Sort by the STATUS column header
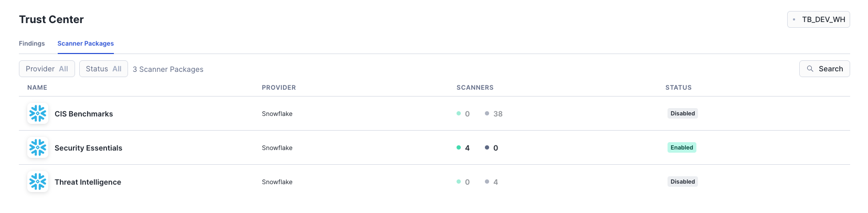 (x=679, y=88)
